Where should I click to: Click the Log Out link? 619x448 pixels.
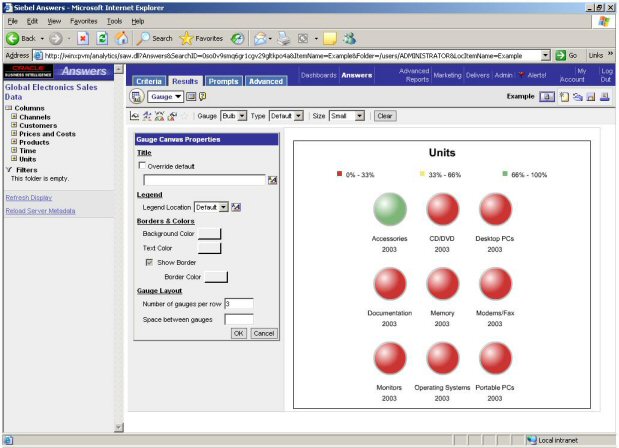[x=606, y=75]
